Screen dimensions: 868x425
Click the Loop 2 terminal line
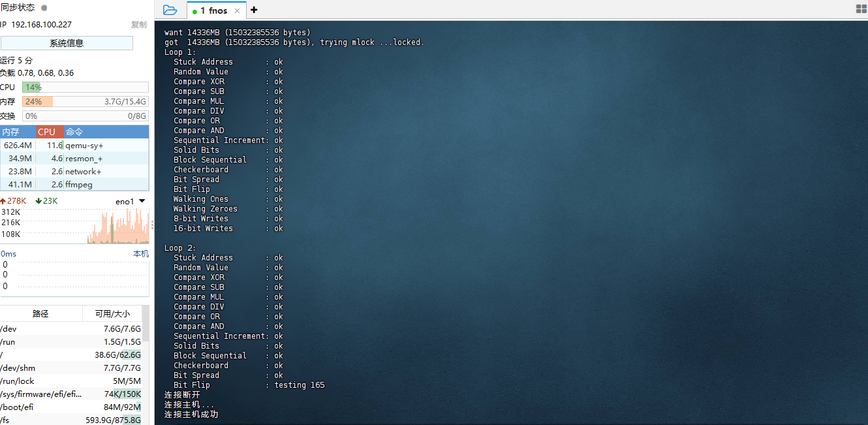(x=180, y=248)
